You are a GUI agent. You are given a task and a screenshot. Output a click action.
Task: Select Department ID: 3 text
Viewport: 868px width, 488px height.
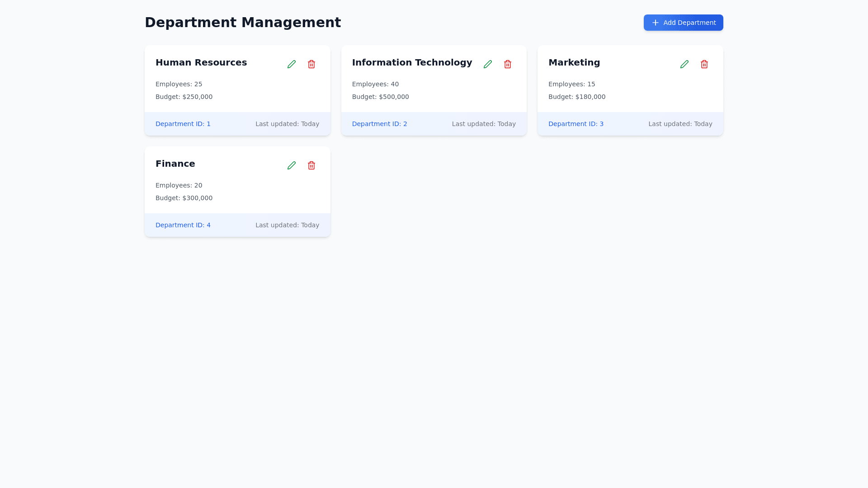[x=576, y=124]
